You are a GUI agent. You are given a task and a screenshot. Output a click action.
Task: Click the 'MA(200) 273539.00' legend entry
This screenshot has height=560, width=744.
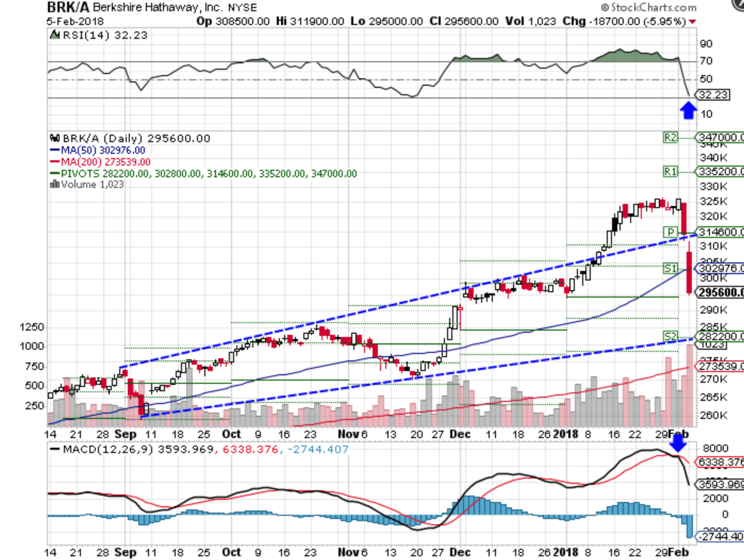click(105, 162)
